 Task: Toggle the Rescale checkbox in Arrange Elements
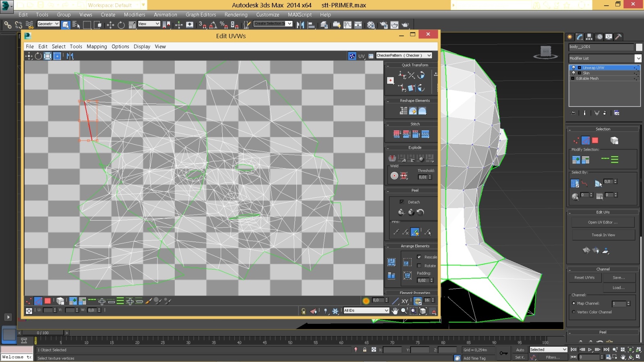pyautogui.click(x=419, y=257)
